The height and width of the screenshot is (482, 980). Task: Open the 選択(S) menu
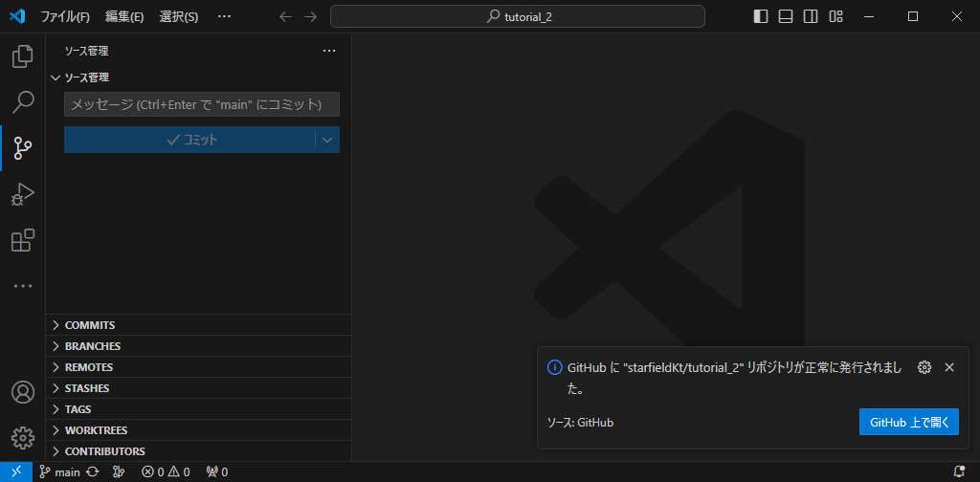click(179, 17)
